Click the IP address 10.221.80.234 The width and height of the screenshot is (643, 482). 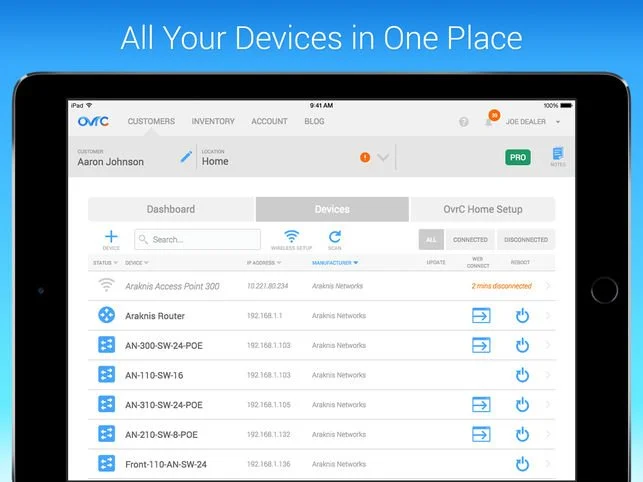[x=267, y=286]
